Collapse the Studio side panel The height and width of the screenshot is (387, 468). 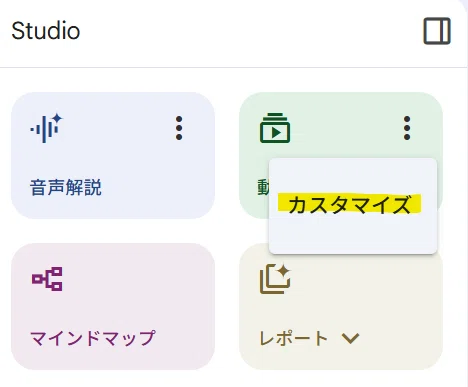pos(437,31)
